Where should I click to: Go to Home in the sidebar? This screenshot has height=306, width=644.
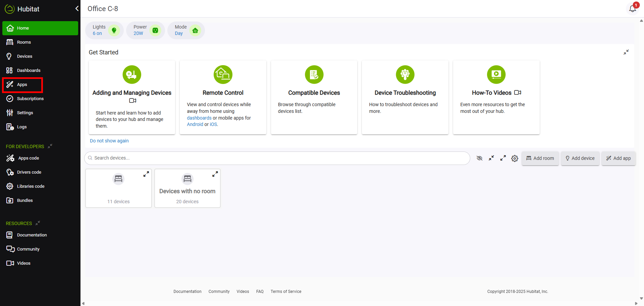pos(40,28)
